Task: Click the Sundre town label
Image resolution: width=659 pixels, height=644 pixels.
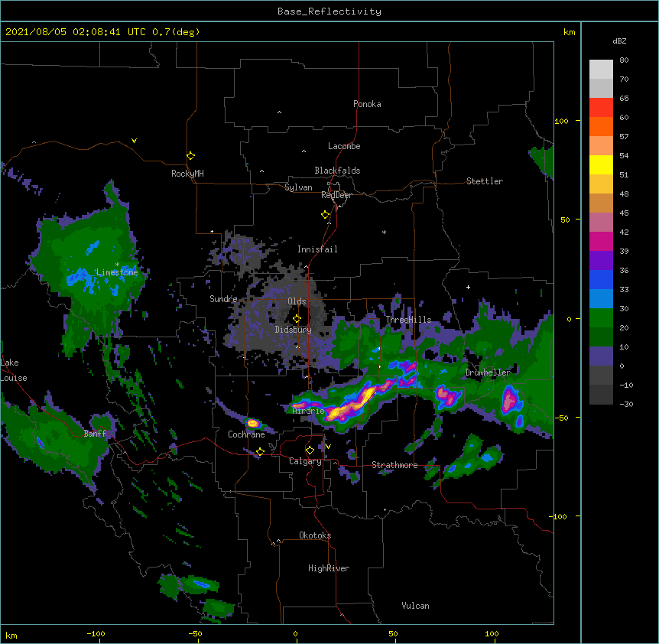Action: tap(223, 299)
